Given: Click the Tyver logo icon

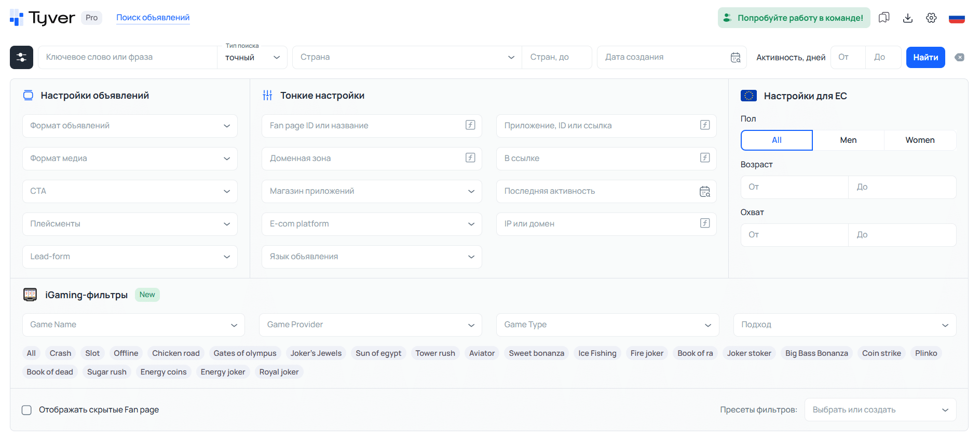Looking at the screenshot, I should 17,18.
